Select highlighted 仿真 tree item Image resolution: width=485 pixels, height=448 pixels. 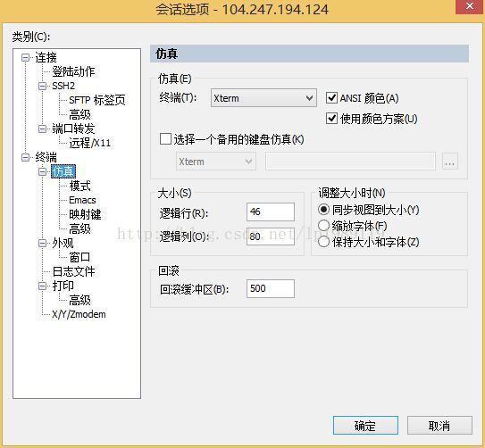[x=63, y=171]
